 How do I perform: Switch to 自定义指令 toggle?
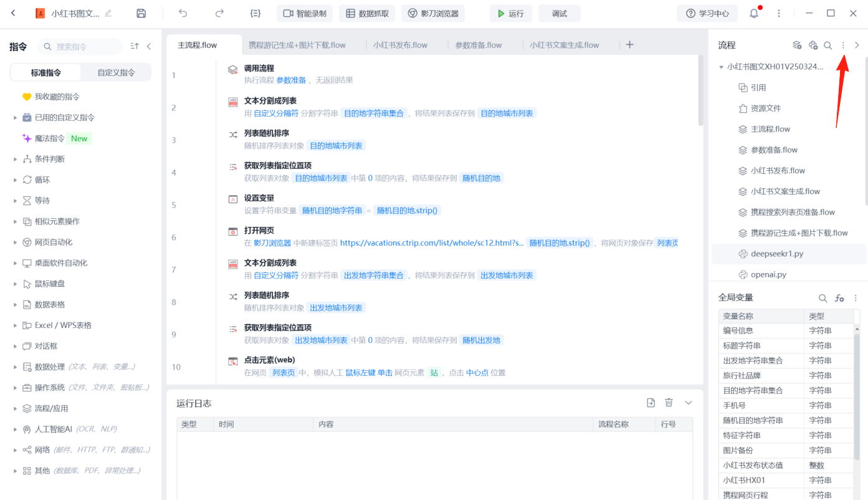(116, 72)
